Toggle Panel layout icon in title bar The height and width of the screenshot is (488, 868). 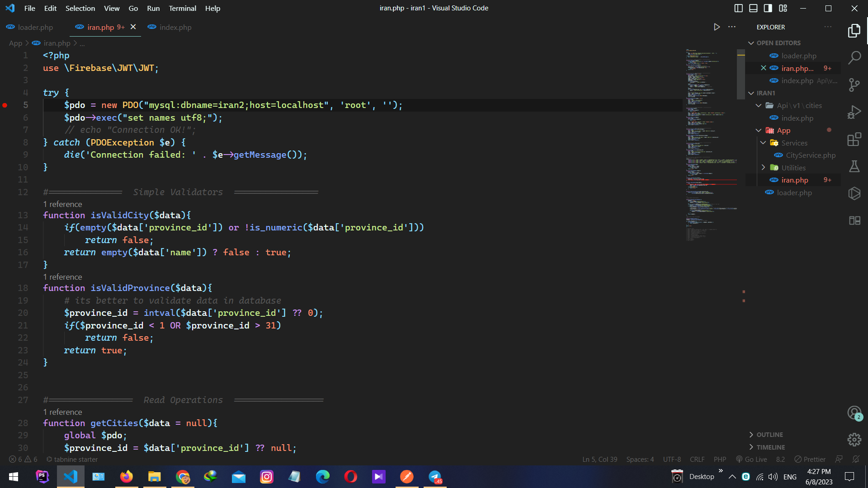coord(754,8)
